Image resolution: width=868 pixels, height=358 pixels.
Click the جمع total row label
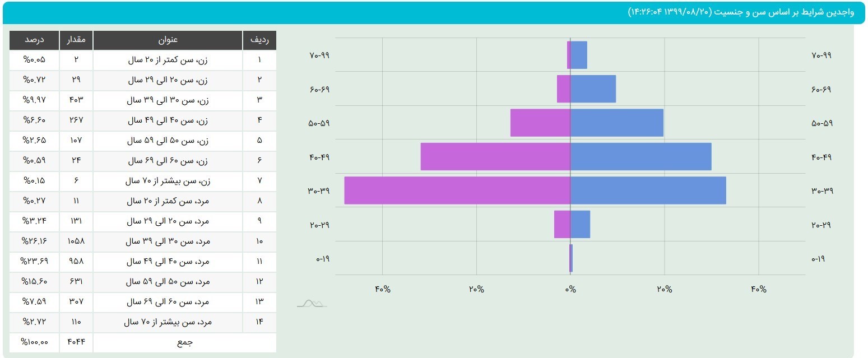(184, 342)
